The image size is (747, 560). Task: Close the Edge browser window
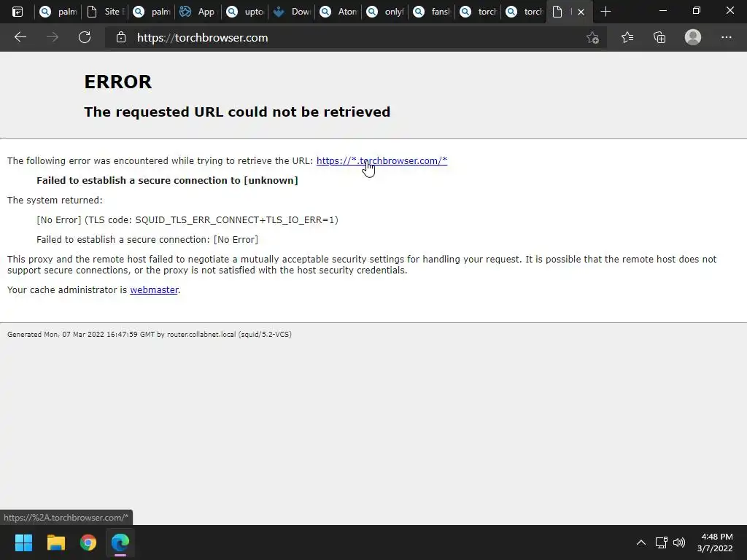(x=729, y=11)
